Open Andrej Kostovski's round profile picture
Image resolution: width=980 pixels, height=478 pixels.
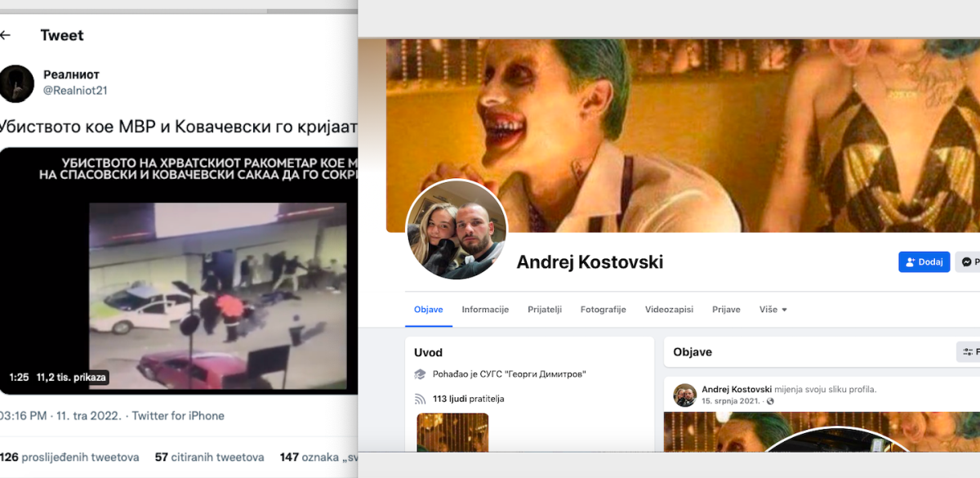(x=457, y=230)
